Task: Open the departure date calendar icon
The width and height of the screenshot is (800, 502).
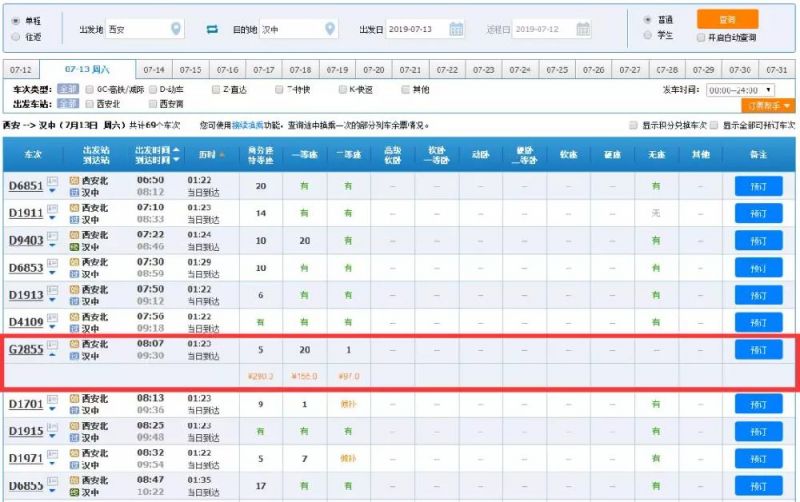Action: click(456, 29)
